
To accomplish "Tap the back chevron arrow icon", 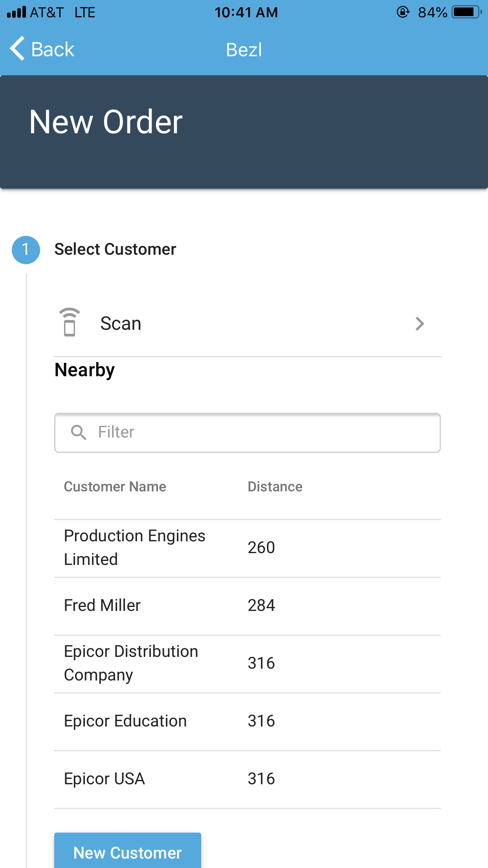I will [17, 49].
